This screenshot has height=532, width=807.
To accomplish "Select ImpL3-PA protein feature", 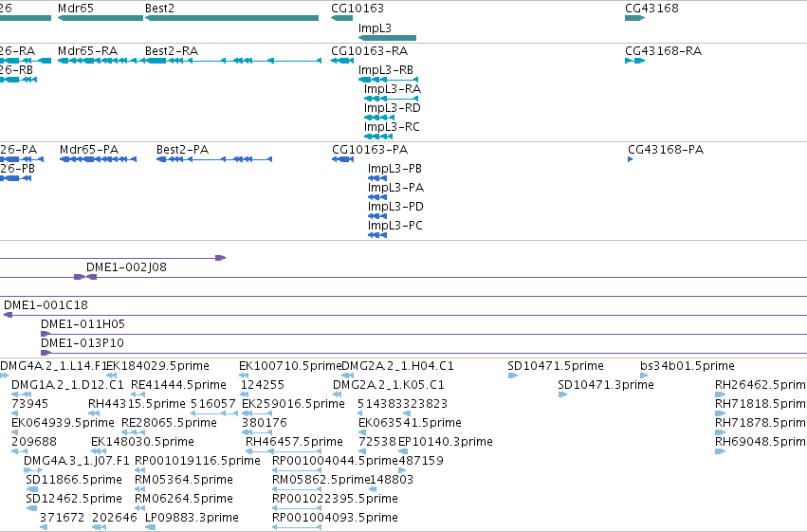I will click(x=377, y=197).
